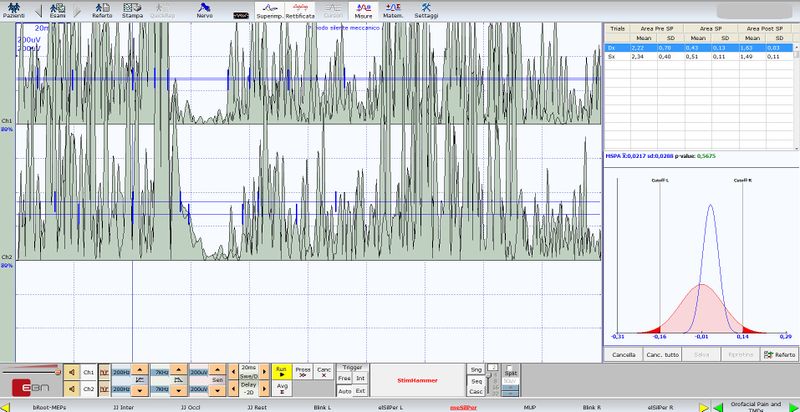800x412 pixels.
Task: Toggle the Free trigger mode
Action: [343, 378]
